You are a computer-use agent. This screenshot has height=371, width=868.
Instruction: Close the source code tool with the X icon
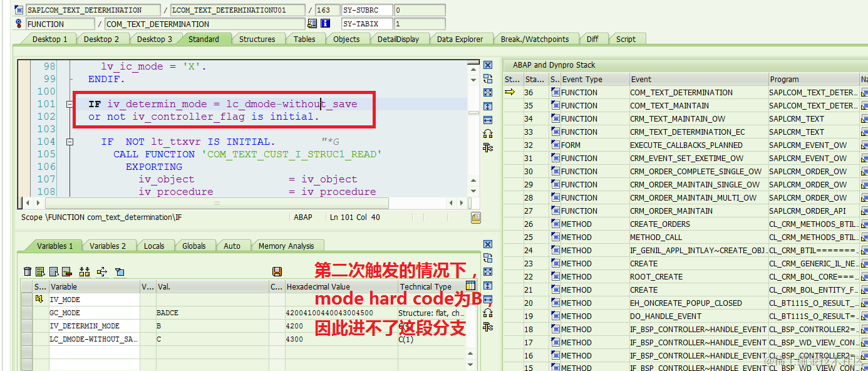click(488, 65)
